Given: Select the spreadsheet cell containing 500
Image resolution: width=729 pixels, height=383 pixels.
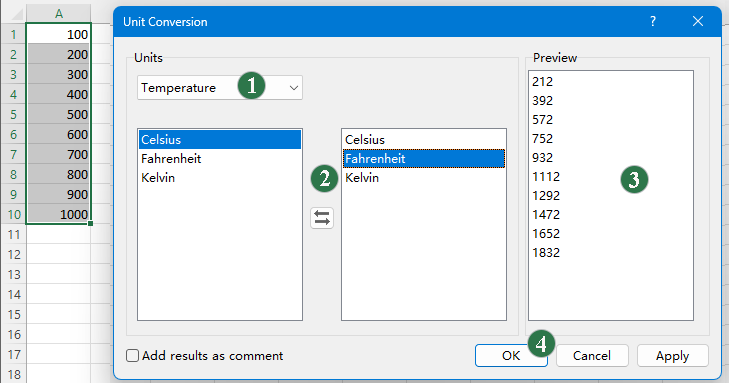Looking at the screenshot, I should pyautogui.click(x=59, y=114).
